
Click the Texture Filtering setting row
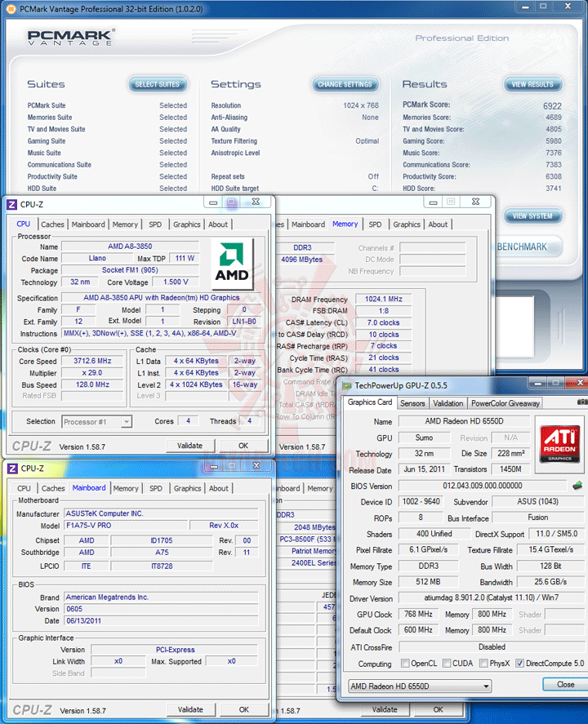point(295,141)
